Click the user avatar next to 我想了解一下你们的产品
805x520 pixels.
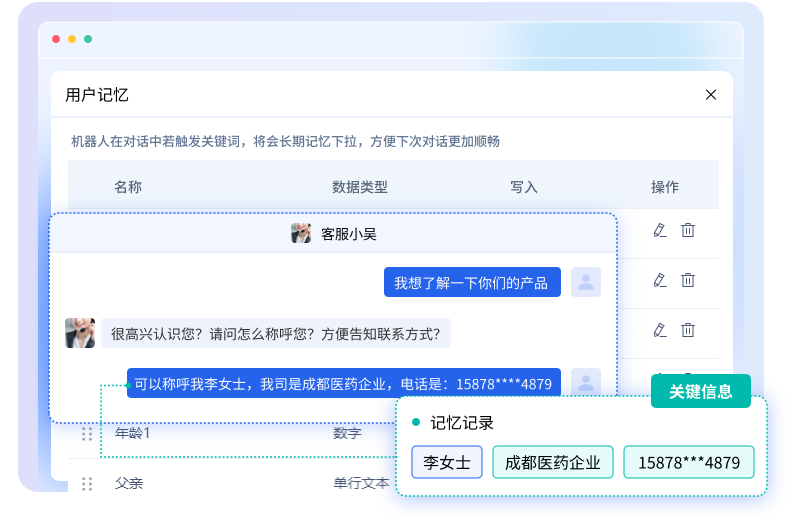click(586, 282)
